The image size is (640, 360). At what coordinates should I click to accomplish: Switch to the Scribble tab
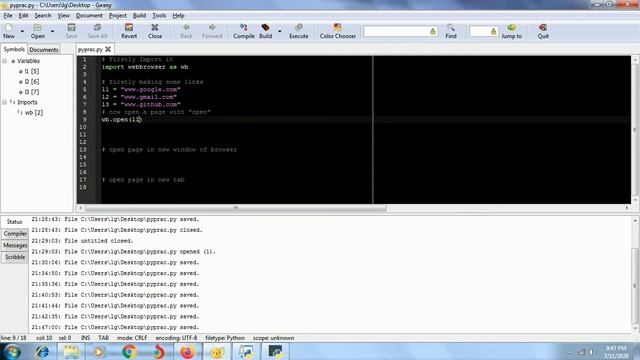[15, 257]
